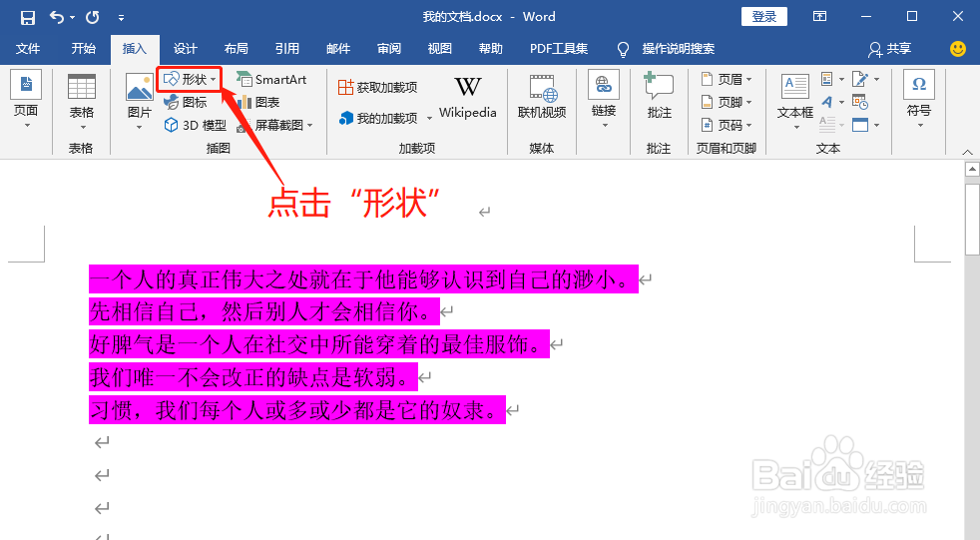Open the 符号 symbols menu
The height and width of the screenshot is (540, 980).
click(919, 100)
